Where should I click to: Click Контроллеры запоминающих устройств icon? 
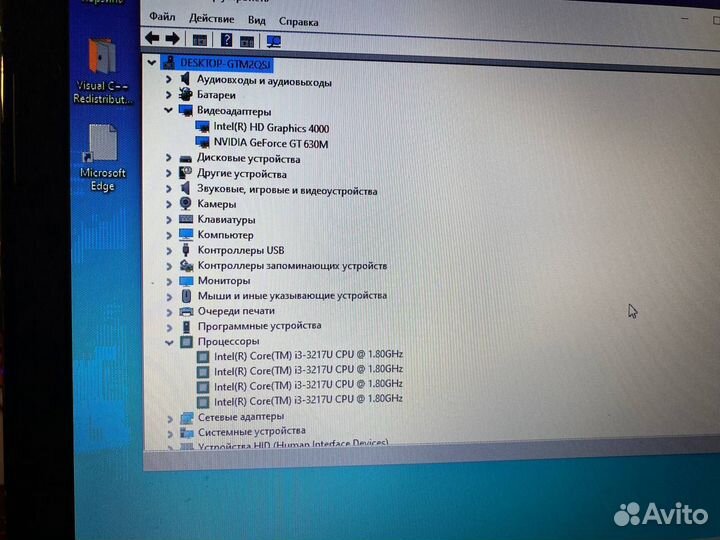[186, 265]
